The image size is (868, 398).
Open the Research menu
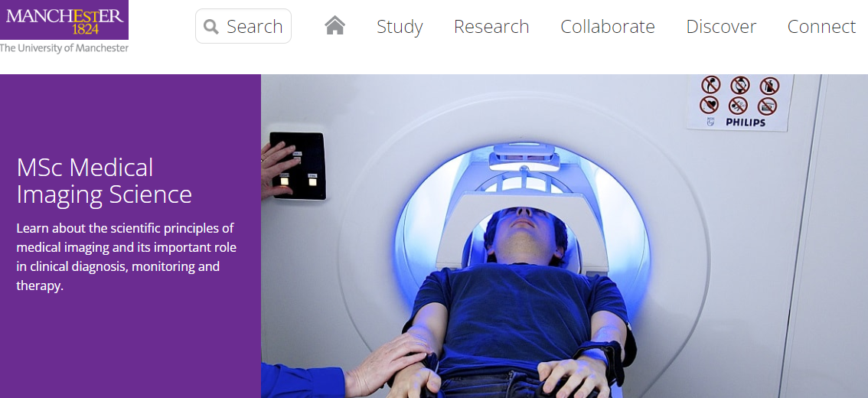(491, 27)
